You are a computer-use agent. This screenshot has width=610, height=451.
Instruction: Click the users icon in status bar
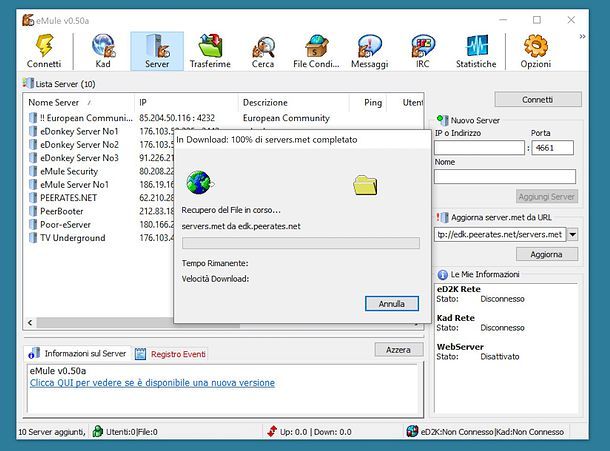coord(98,431)
